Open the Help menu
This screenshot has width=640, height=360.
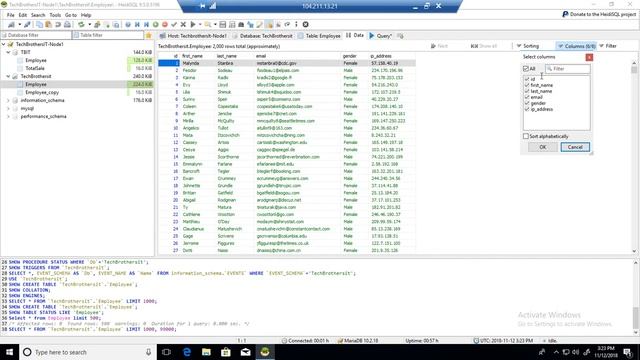click(86, 15)
